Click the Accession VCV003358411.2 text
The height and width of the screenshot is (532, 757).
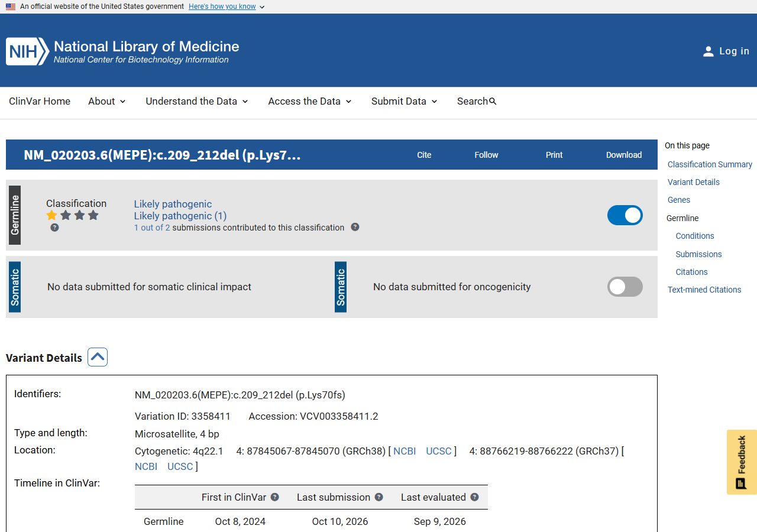click(313, 416)
